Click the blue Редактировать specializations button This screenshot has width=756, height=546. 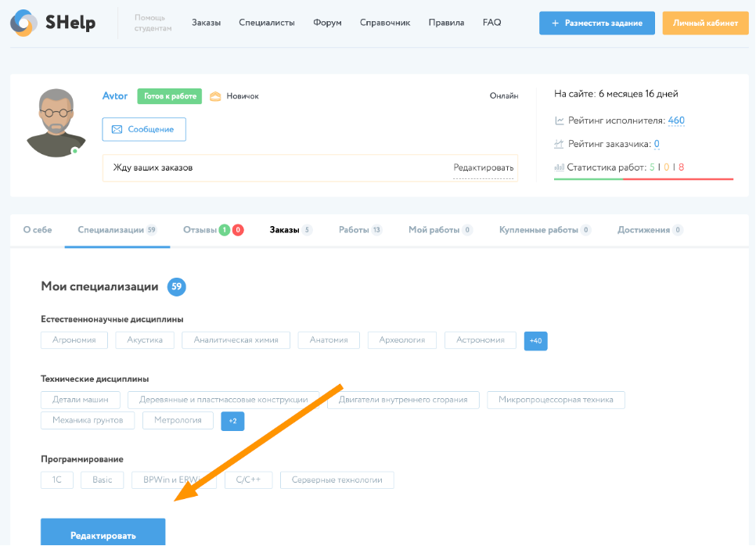(x=103, y=534)
